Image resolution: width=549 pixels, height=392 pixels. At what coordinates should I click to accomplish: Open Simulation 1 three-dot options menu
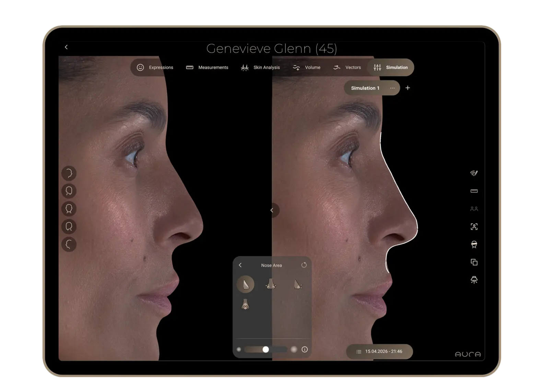point(392,88)
